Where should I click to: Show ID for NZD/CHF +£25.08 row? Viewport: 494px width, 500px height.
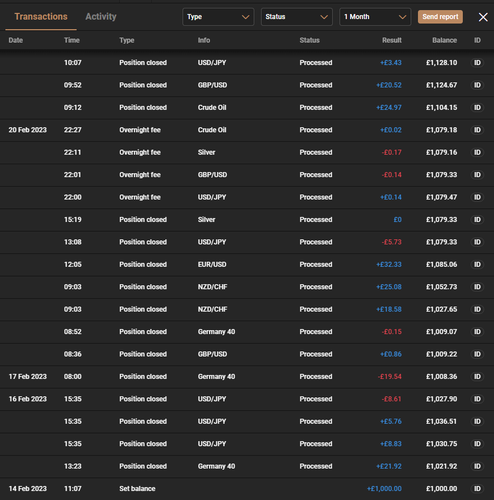coord(477,287)
